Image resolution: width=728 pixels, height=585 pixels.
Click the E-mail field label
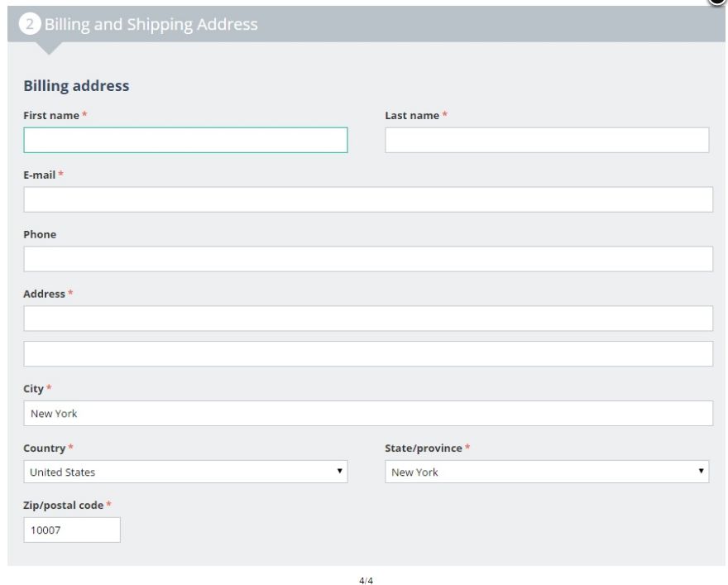pos(40,175)
